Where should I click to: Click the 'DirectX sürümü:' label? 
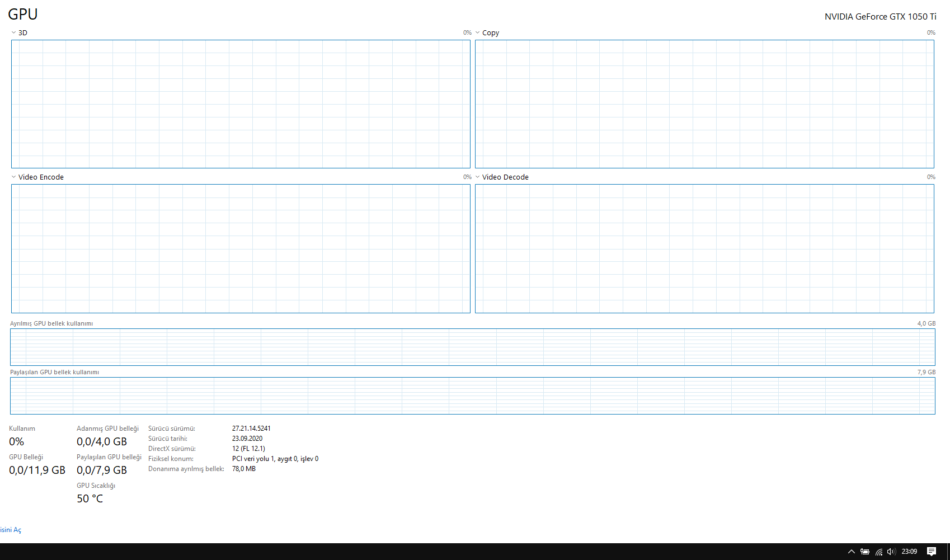pyautogui.click(x=172, y=449)
